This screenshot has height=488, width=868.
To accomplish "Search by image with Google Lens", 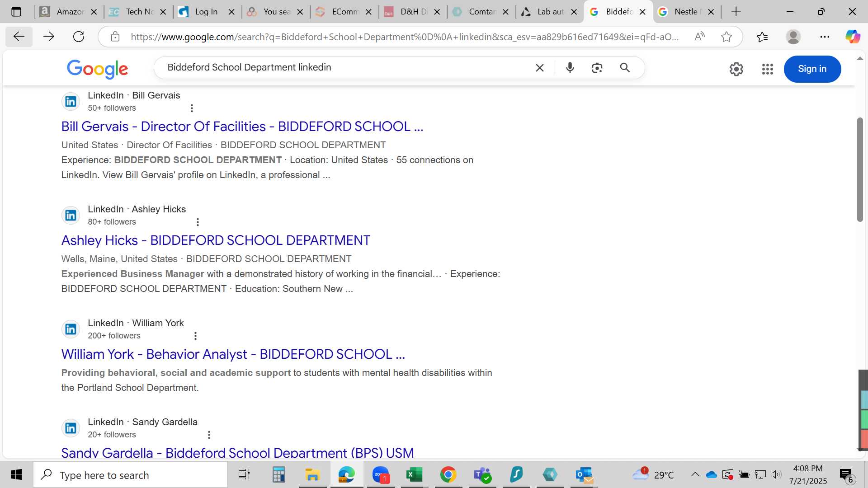I will (597, 68).
